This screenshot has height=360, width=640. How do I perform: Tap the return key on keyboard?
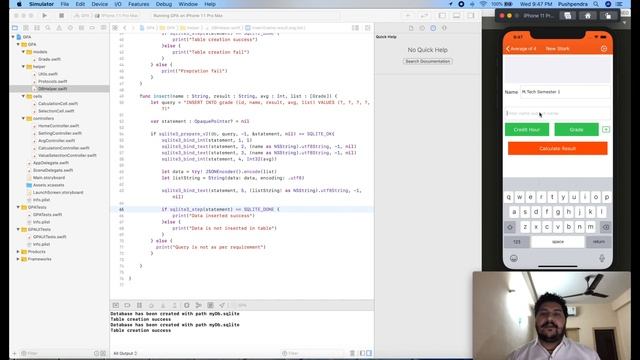coord(599,242)
